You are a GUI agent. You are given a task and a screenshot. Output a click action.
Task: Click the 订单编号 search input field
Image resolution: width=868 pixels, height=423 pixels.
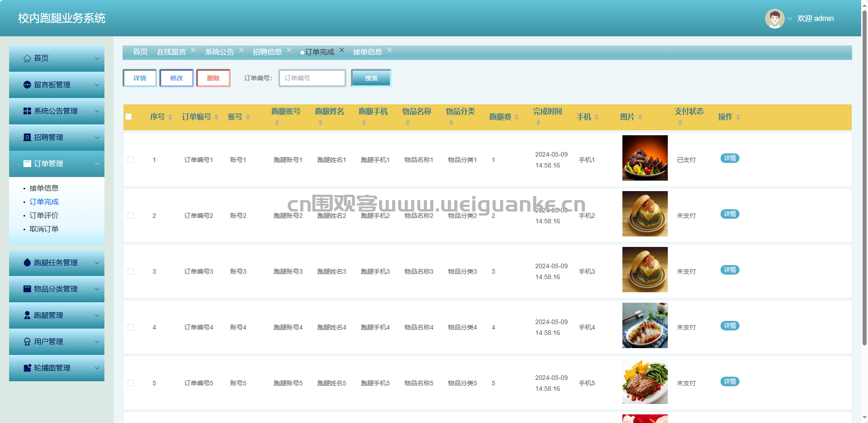[x=312, y=78]
